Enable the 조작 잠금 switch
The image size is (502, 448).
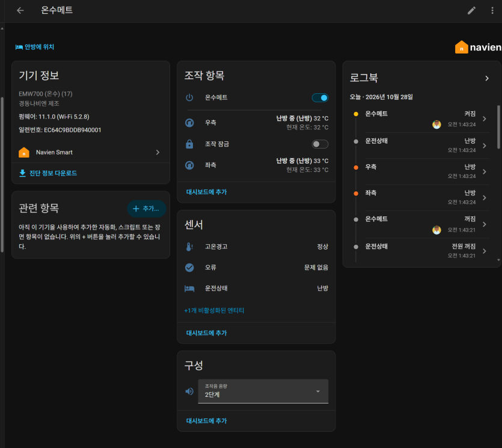[x=320, y=144]
